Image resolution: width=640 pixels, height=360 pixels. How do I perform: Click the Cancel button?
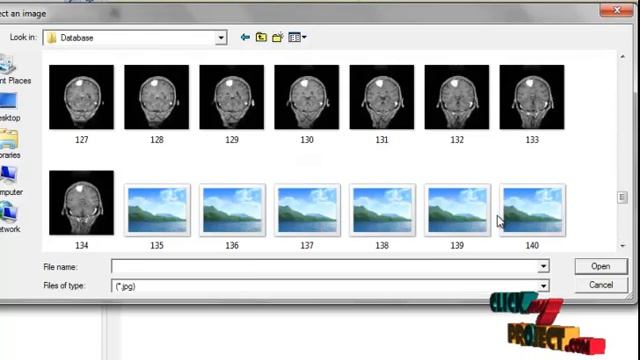601,285
